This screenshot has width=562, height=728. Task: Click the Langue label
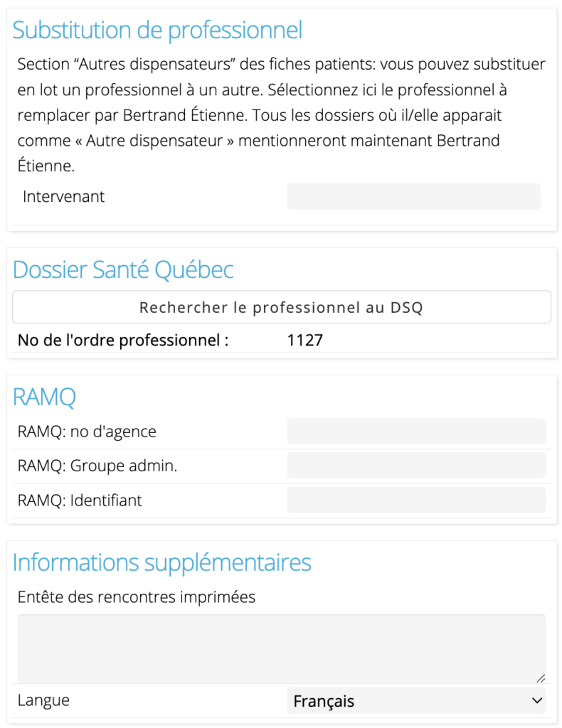point(43,700)
